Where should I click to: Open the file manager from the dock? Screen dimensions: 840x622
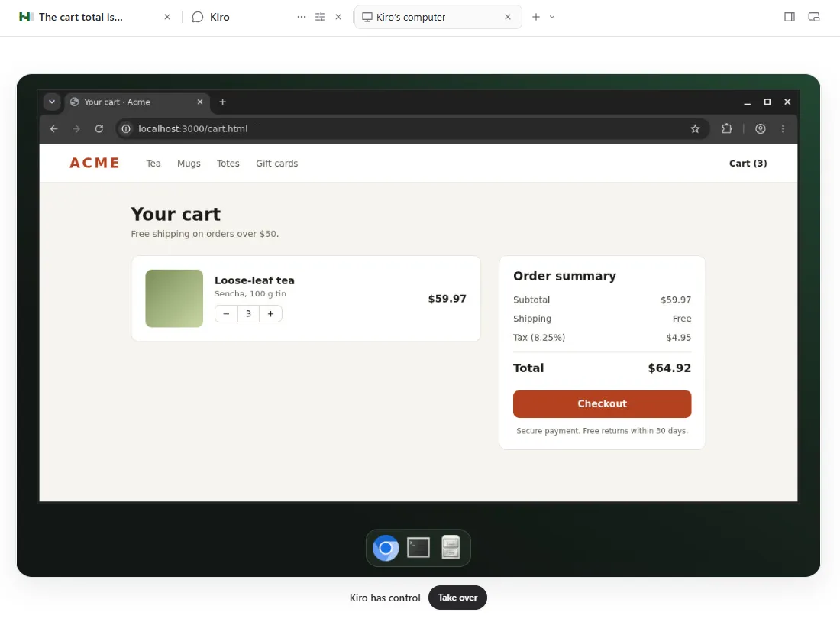[451, 547]
